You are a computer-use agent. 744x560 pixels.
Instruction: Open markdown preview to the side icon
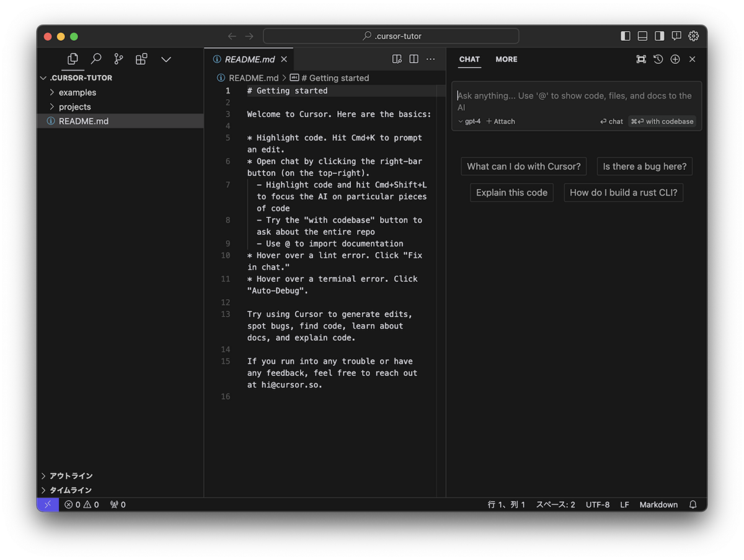(397, 59)
